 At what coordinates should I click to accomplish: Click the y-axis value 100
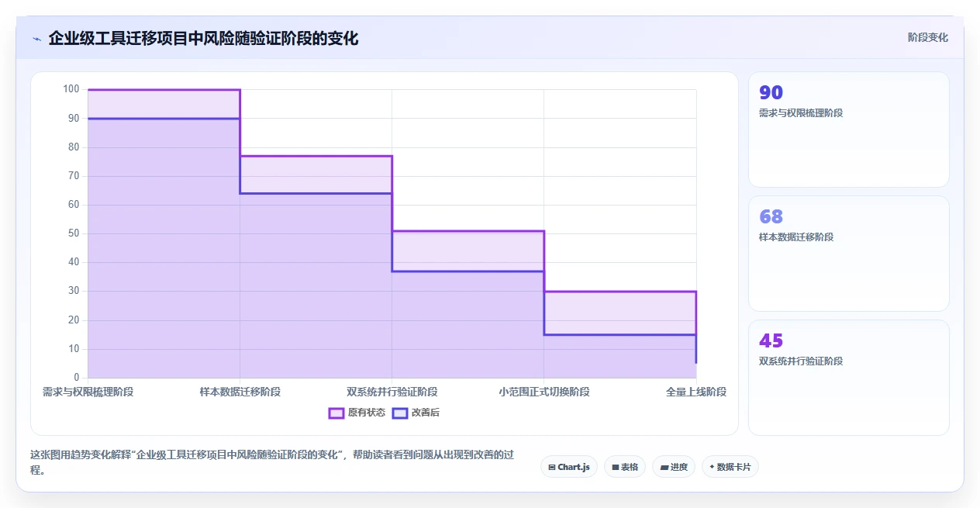[x=71, y=89]
